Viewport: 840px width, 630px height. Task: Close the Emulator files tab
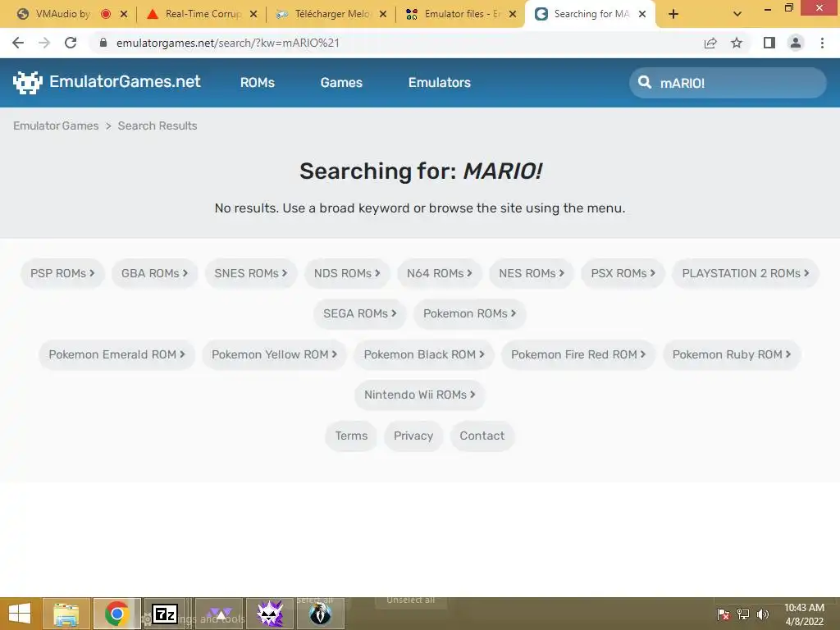point(513,14)
